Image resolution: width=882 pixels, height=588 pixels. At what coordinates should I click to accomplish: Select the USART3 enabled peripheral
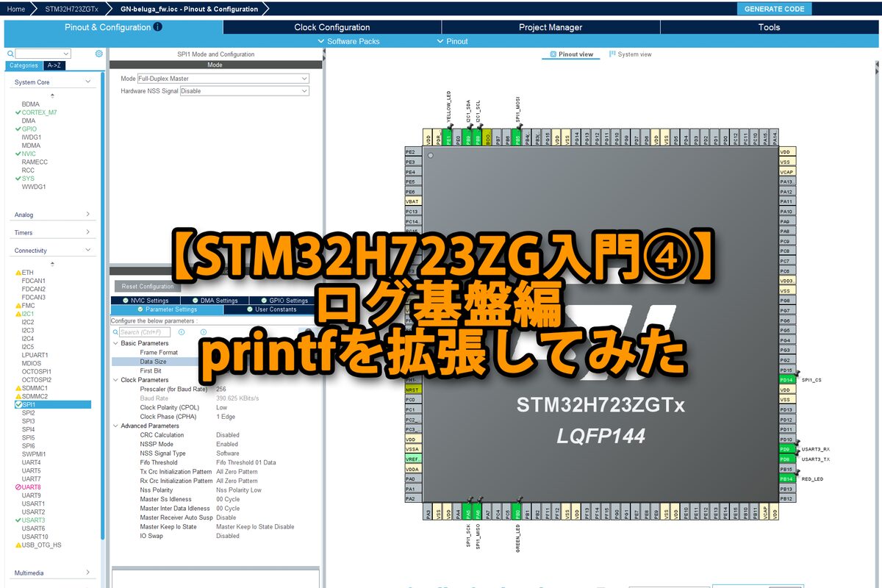(x=33, y=520)
